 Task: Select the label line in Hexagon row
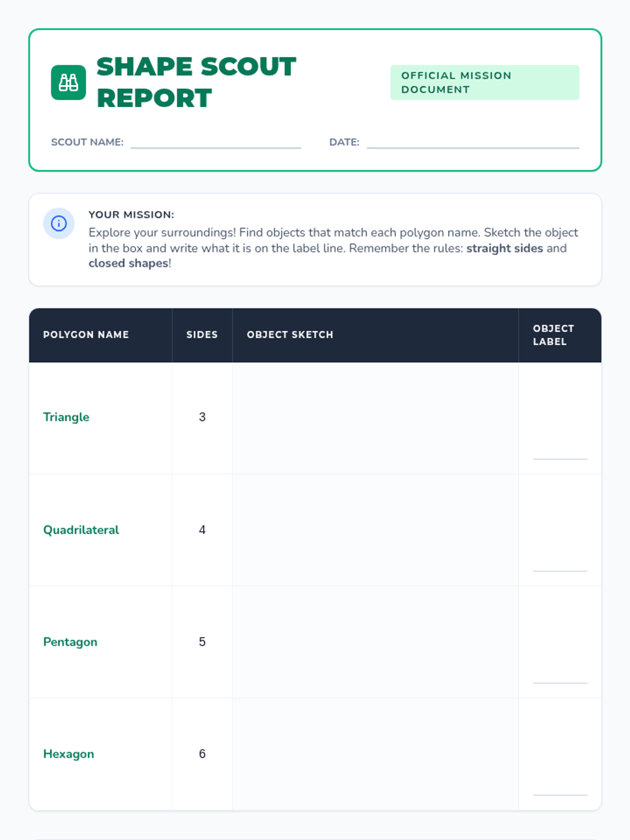[560, 794]
